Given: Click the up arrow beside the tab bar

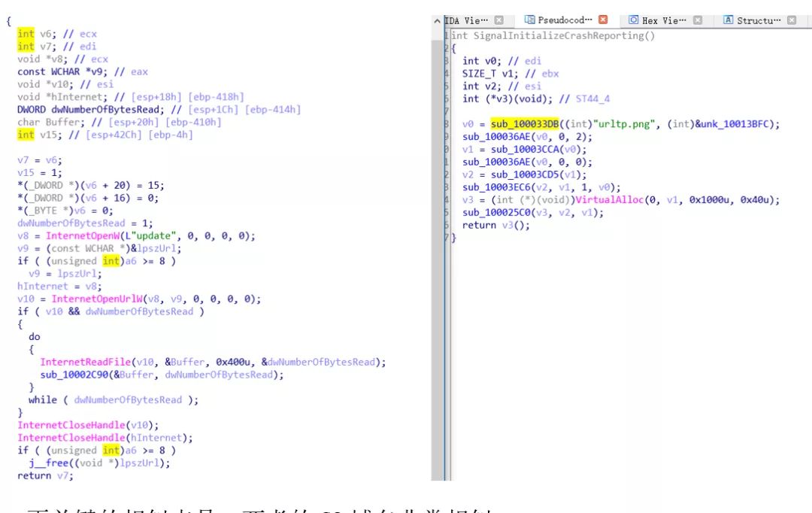Looking at the screenshot, I should pyautogui.click(x=437, y=21).
